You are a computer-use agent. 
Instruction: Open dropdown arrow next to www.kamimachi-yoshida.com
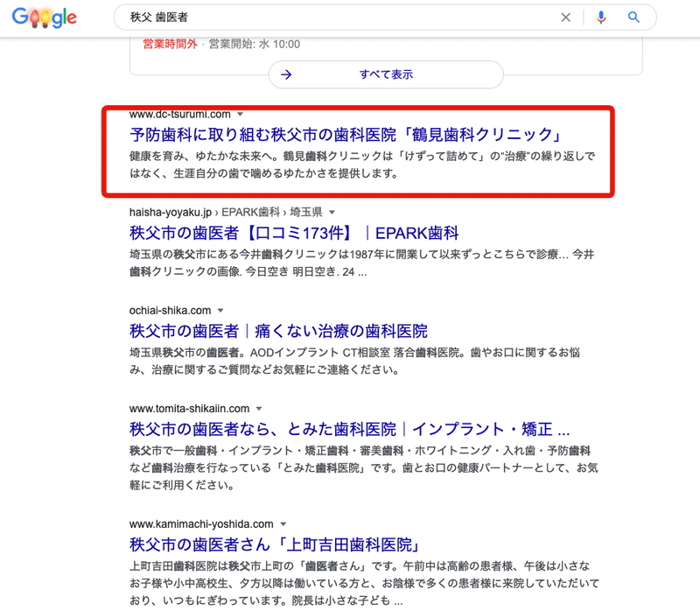(x=283, y=524)
